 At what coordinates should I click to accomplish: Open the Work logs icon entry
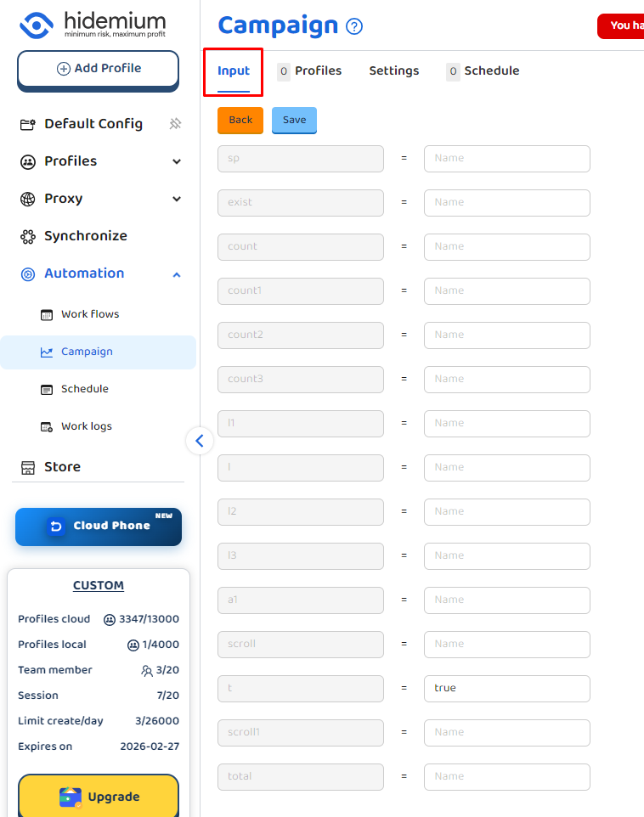click(47, 426)
